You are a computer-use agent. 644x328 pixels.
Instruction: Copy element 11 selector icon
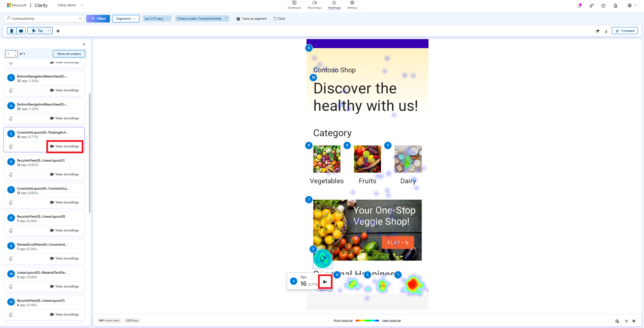tap(11, 315)
